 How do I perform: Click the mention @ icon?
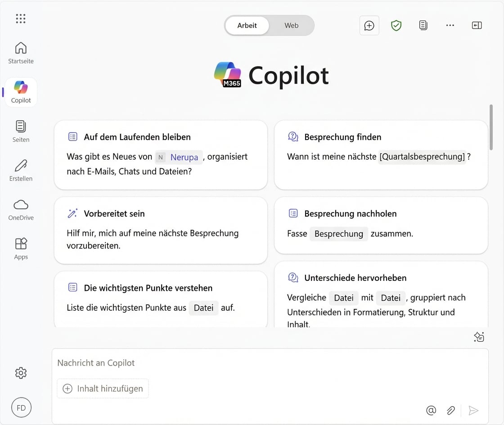(x=431, y=410)
